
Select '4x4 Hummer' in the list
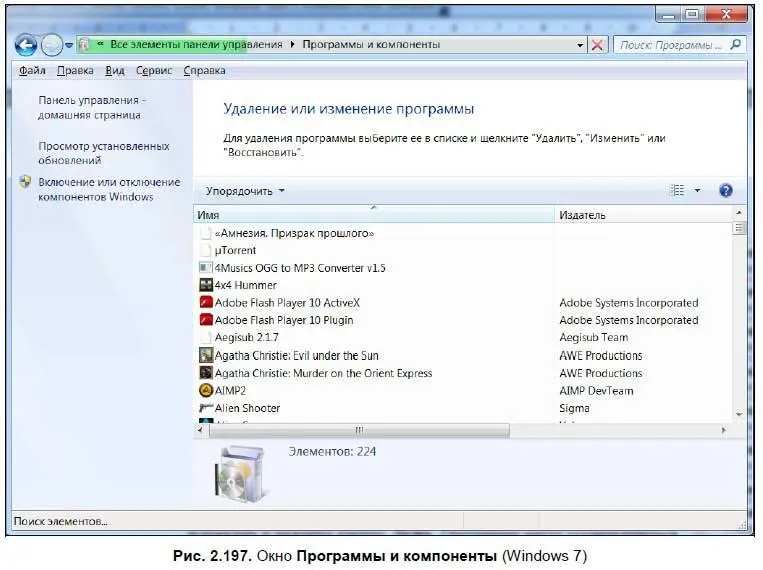coord(245,285)
